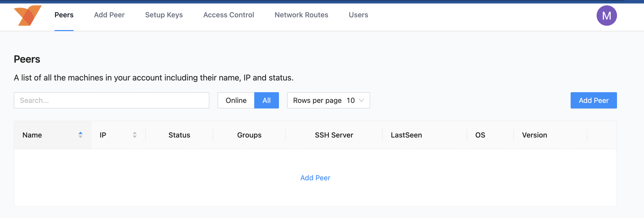Show All peers filter
The width and height of the screenshot is (644, 218).
coord(266,100)
